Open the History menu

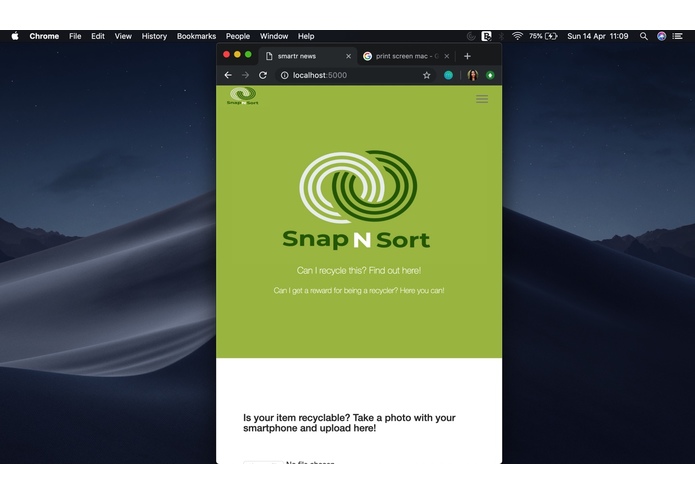(154, 36)
